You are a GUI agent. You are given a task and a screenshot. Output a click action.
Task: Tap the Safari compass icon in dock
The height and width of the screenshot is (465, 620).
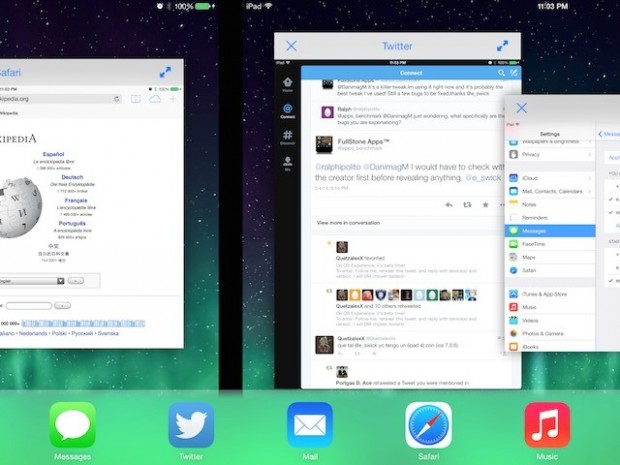click(428, 425)
